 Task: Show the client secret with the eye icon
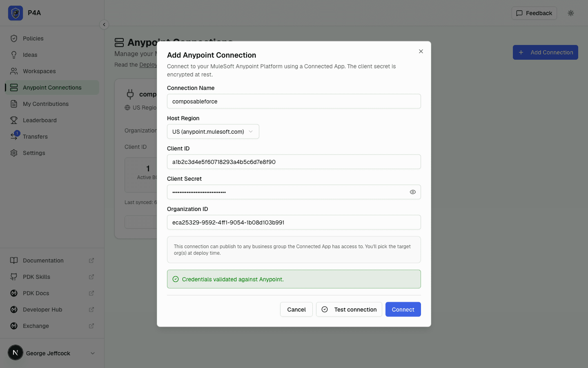click(413, 192)
